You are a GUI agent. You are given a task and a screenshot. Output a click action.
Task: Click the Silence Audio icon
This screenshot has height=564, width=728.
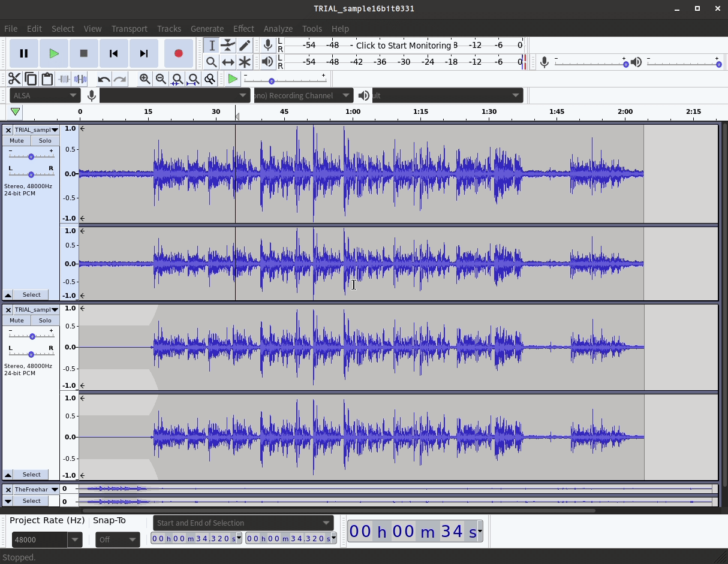[x=80, y=79]
